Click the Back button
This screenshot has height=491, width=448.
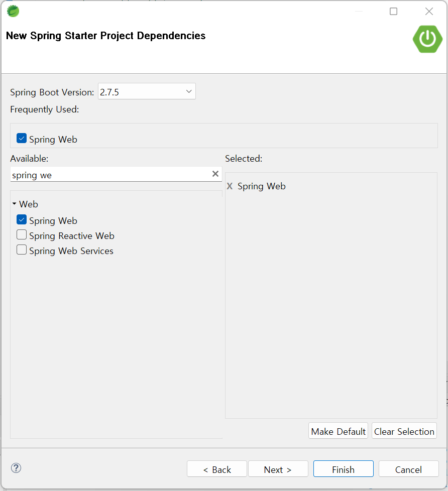[217, 469]
